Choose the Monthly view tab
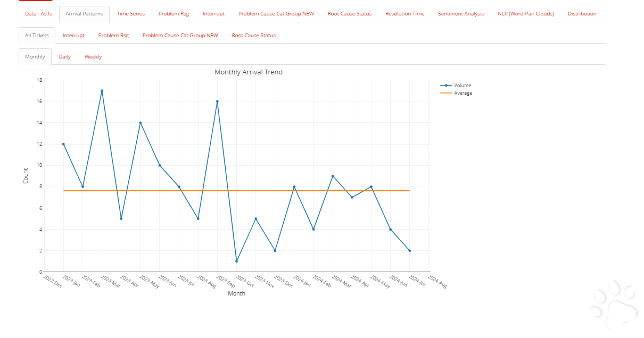This screenshot has width=644, height=338. point(35,57)
